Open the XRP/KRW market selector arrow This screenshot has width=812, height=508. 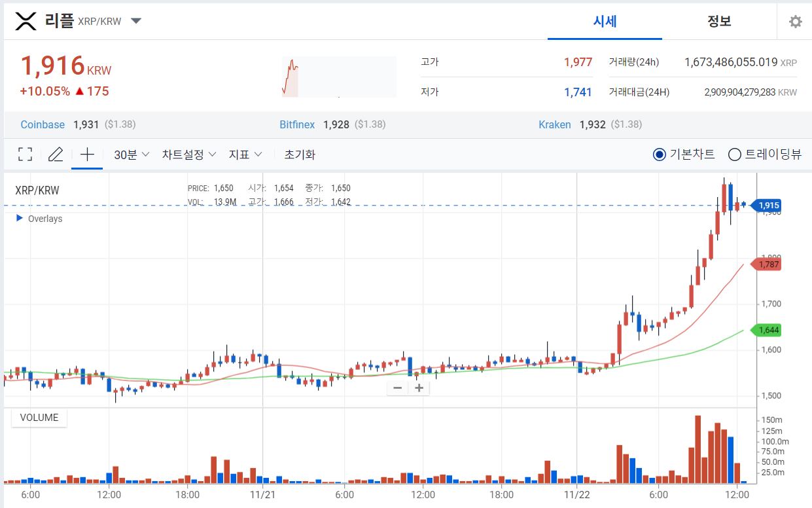pyautogui.click(x=136, y=21)
